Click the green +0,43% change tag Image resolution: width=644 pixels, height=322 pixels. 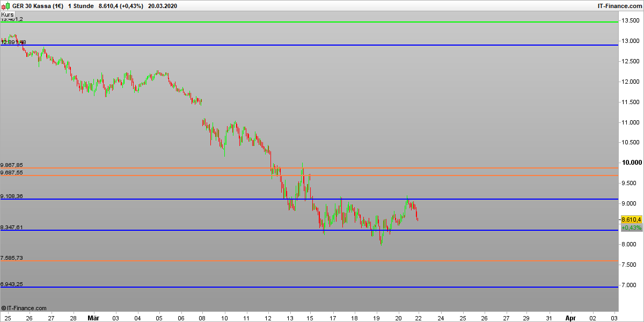631,228
